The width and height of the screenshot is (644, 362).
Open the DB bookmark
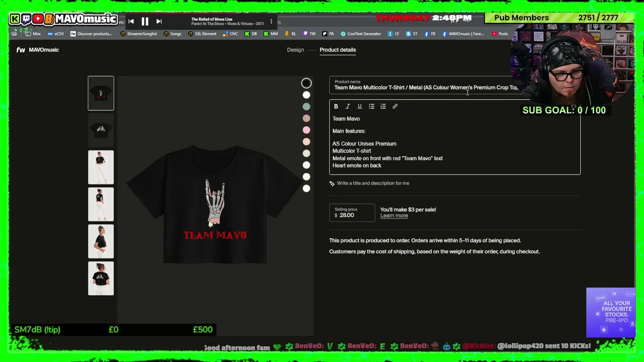[251, 34]
